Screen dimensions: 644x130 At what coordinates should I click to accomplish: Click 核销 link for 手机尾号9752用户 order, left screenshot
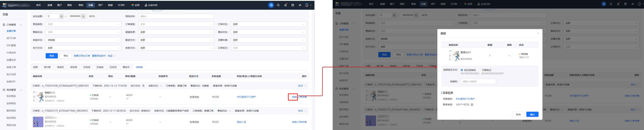(294, 97)
